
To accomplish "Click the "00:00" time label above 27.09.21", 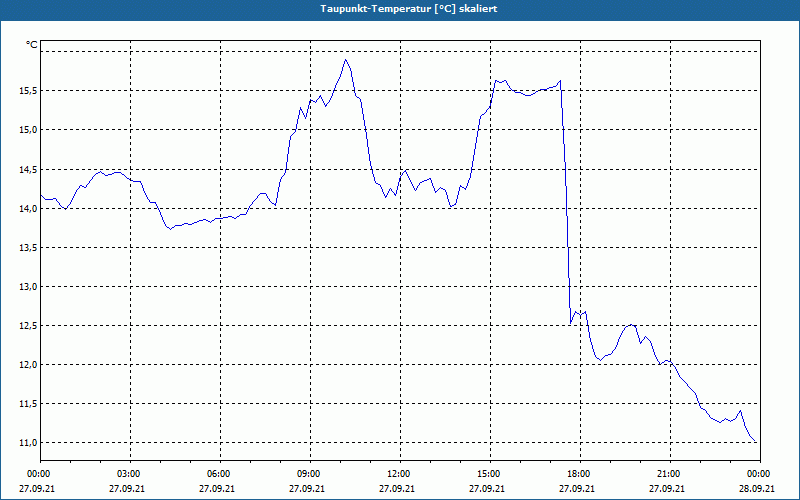I will pos(38,474).
